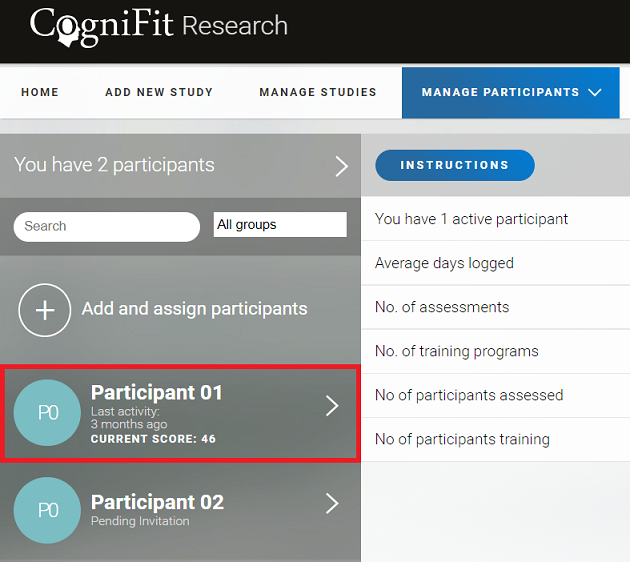Expand the participants count header arrow

pos(341,166)
